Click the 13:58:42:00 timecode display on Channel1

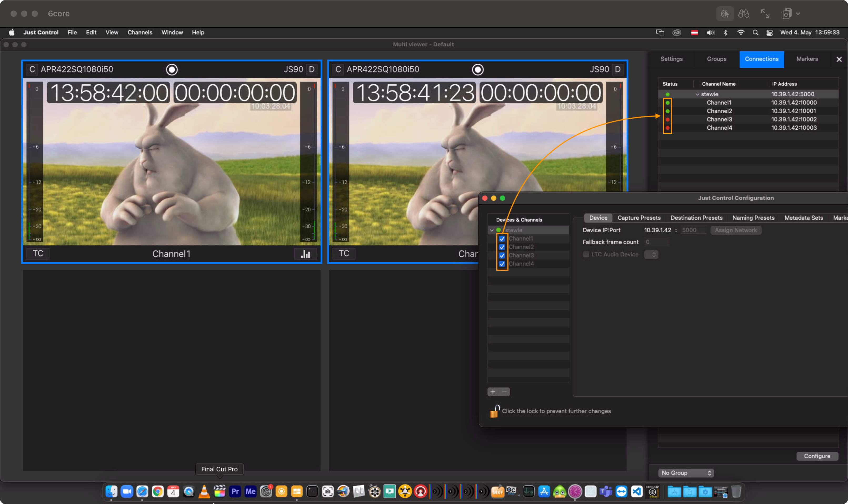108,92
